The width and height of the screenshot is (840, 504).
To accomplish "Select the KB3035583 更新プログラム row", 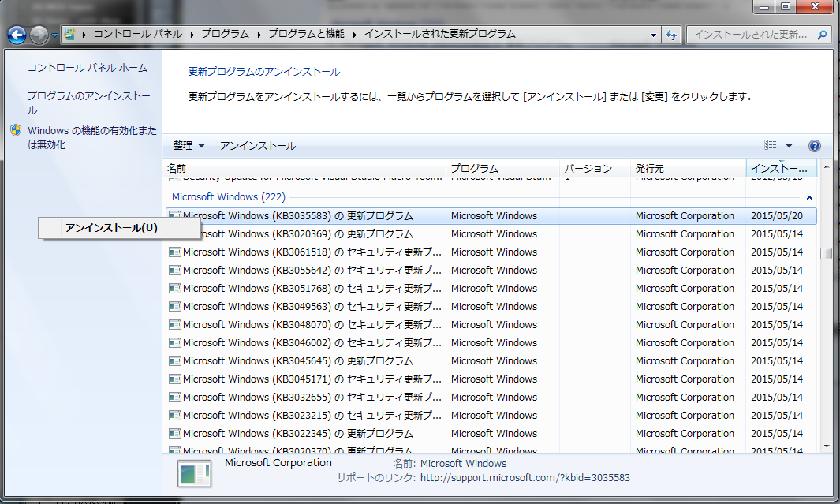I will [491, 216].
